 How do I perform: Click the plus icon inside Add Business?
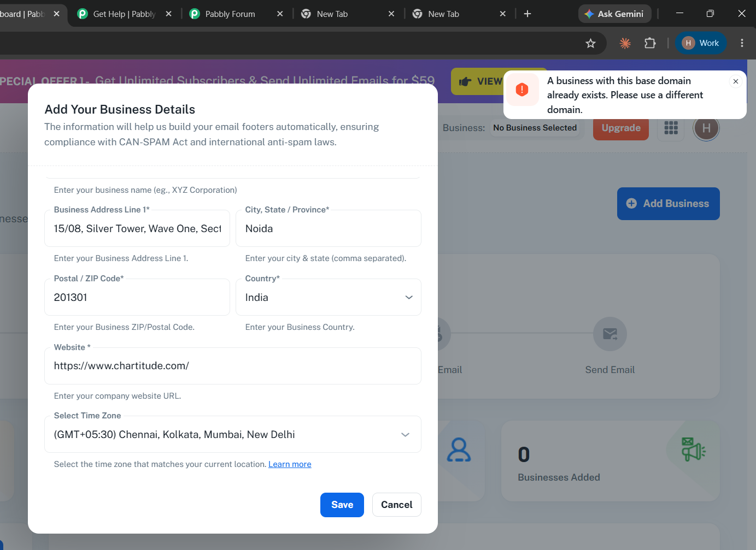(x=631, y=204)
